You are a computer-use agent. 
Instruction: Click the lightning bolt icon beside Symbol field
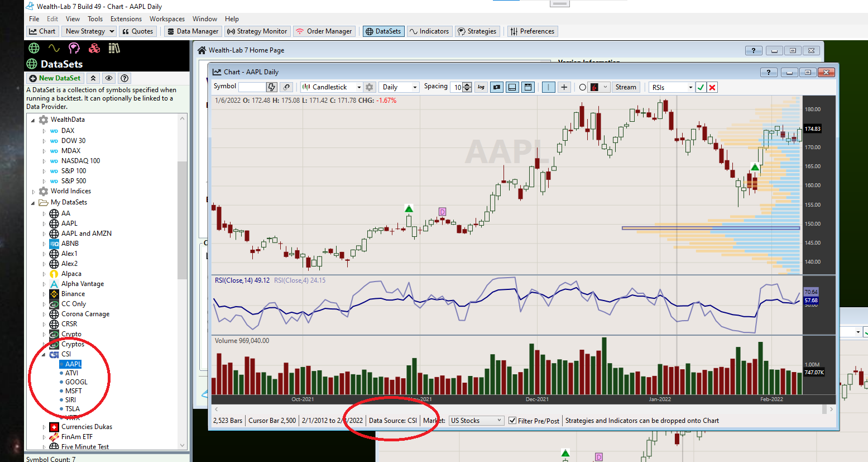272,87
